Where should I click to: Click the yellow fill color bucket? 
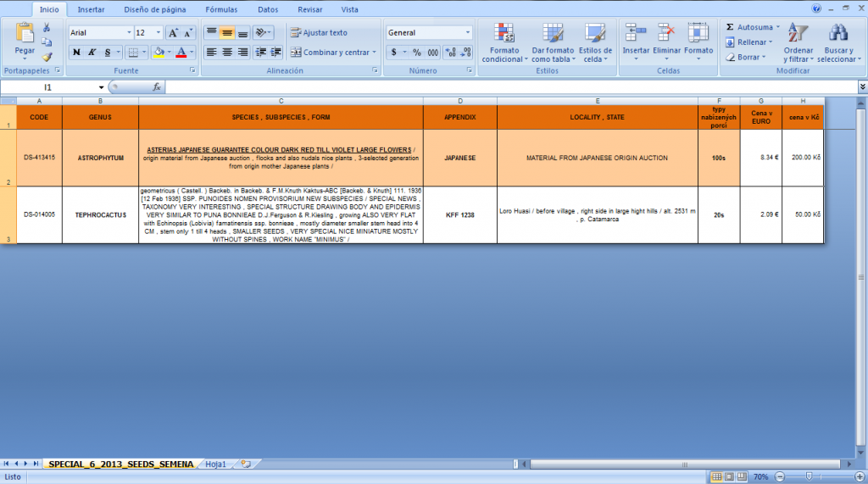coord(158,53)
